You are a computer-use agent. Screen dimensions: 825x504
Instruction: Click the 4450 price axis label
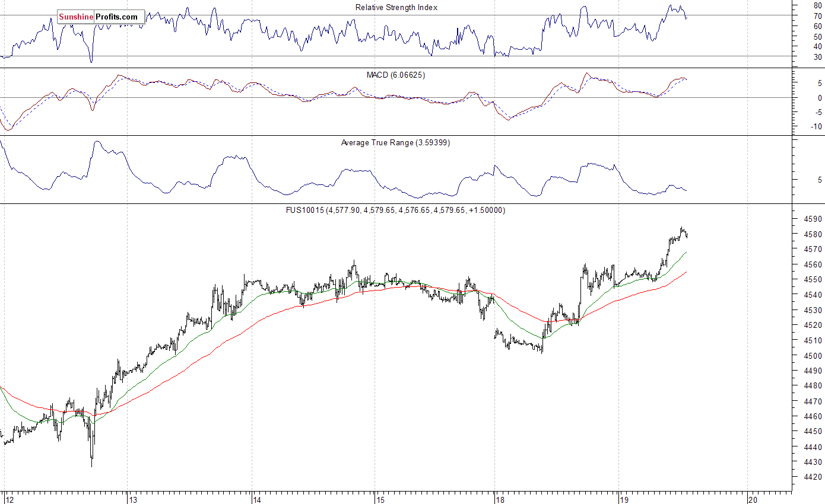[813, 432]
